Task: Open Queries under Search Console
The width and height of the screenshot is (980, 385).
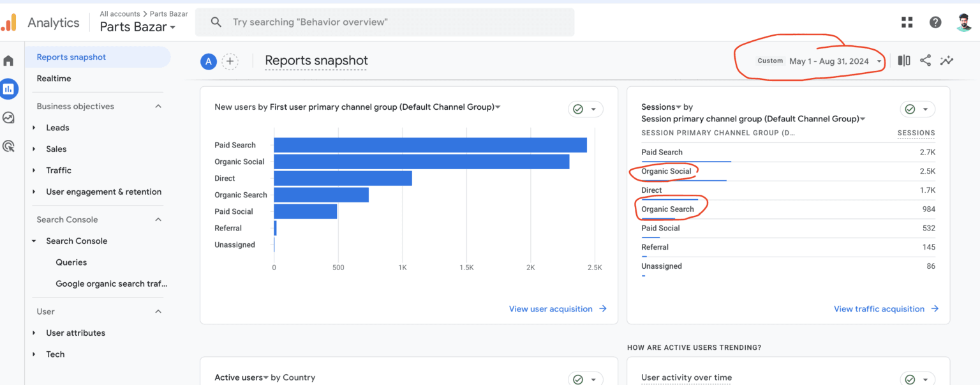Action: [x=71, y=262]
